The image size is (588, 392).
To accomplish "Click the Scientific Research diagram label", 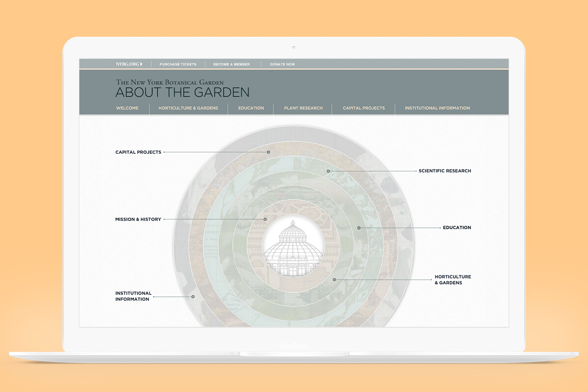I will (445, 171).
